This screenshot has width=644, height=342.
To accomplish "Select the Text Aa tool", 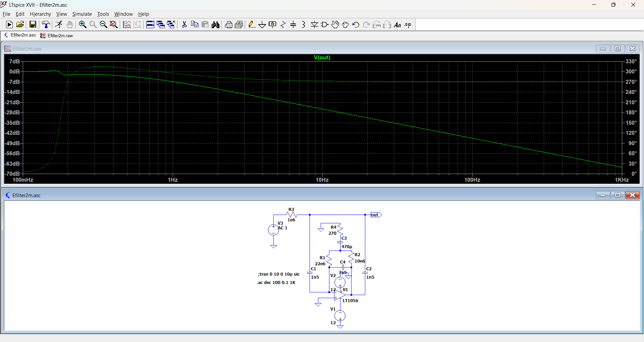I will [x=397, y=24].
